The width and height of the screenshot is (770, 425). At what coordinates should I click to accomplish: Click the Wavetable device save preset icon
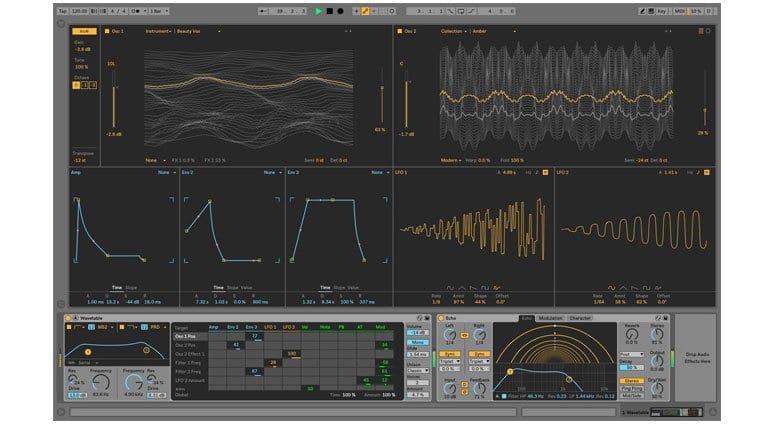427,318
